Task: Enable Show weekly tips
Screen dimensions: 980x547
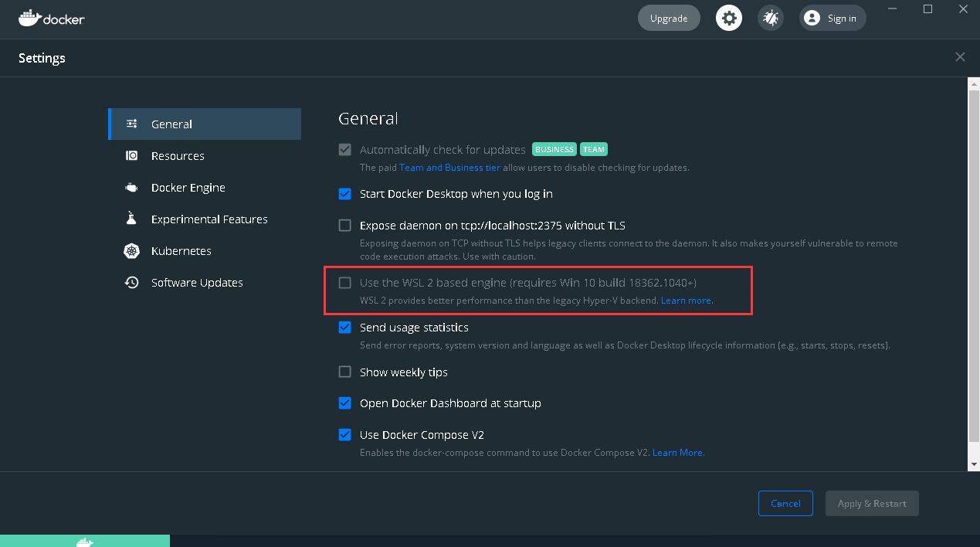Action: pyautogui.click(x=344, y=372)
